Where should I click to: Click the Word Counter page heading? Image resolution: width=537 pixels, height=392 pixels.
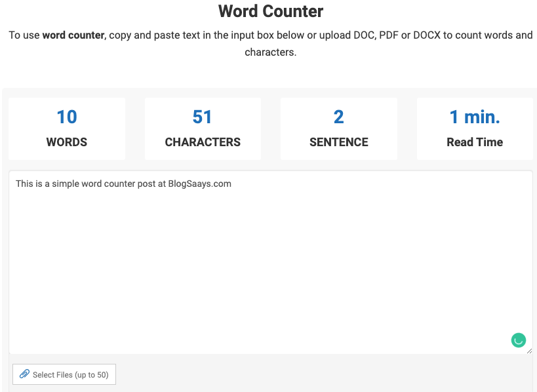click(270, 11)
